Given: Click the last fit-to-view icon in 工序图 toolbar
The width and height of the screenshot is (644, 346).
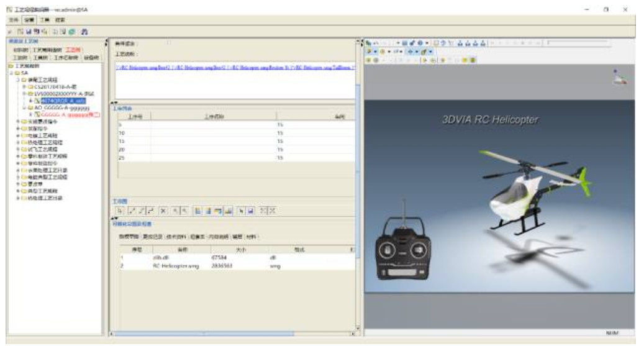Looking at the screenshot, I should tap(272, 211).
